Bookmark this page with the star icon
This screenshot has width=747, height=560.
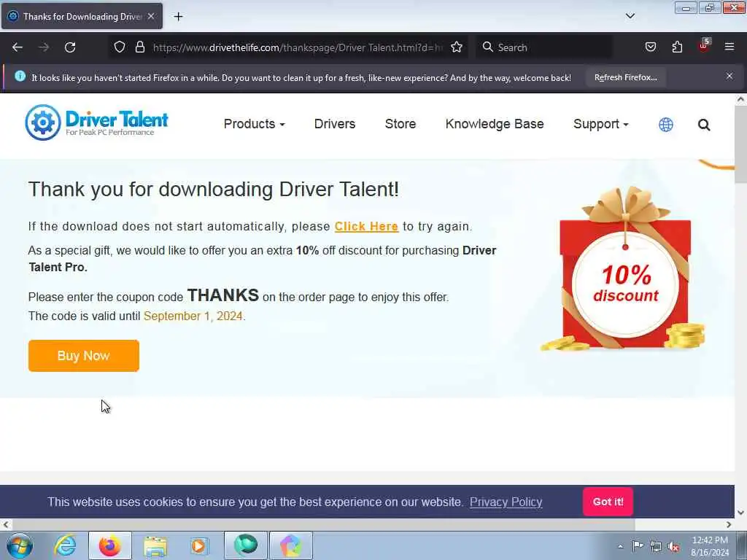[x=457, y=47]
